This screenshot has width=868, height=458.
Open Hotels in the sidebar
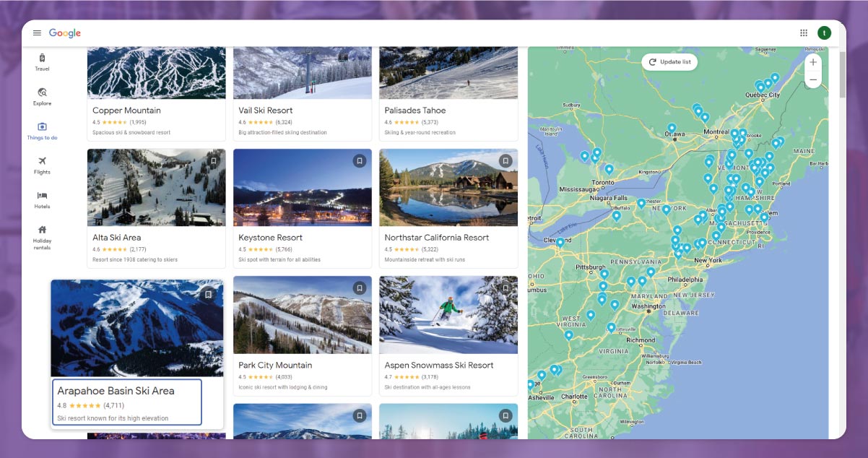pyautogui.click(x=43, y=200)
